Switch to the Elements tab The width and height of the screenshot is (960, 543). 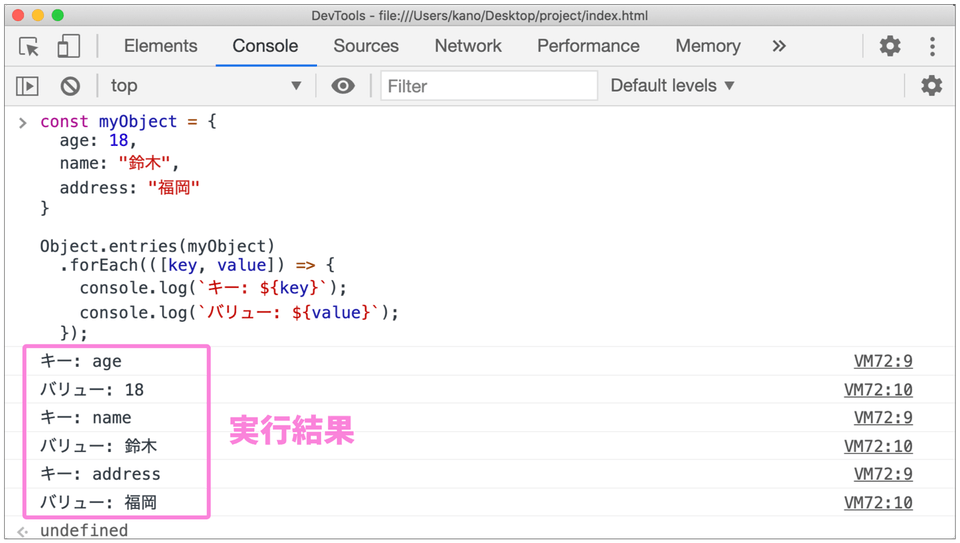pos(160,46)
